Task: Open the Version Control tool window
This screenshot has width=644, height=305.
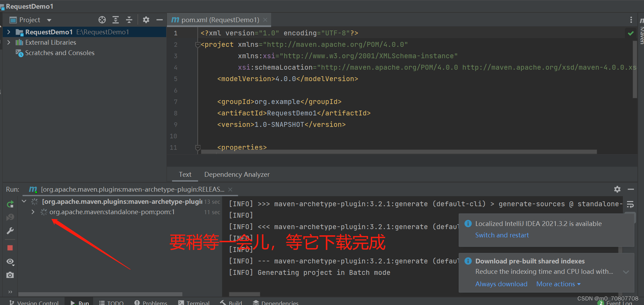Action: [x=34, y=303]
